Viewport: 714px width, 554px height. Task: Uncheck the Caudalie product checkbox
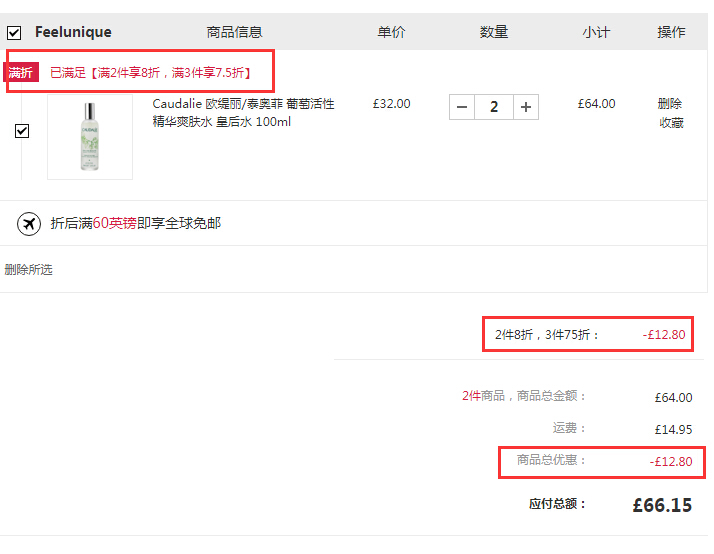(x=22, y=131)
